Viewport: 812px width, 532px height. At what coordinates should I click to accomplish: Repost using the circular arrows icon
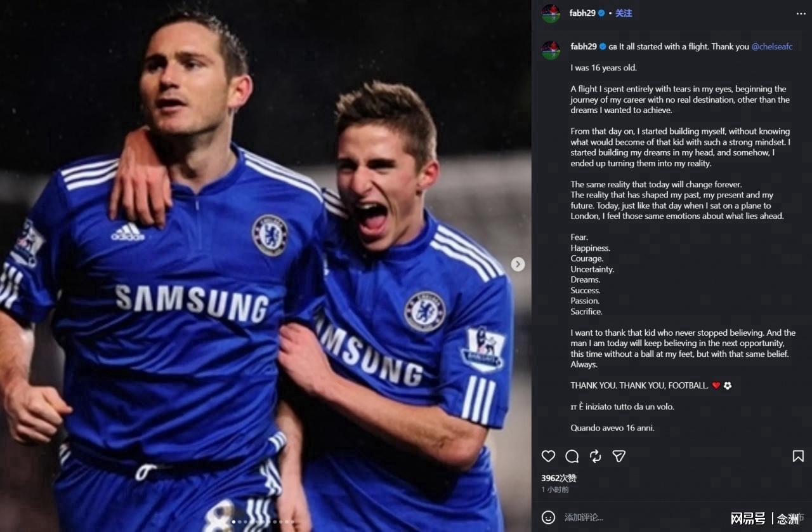pyautogui.click(x=595, y=456)
